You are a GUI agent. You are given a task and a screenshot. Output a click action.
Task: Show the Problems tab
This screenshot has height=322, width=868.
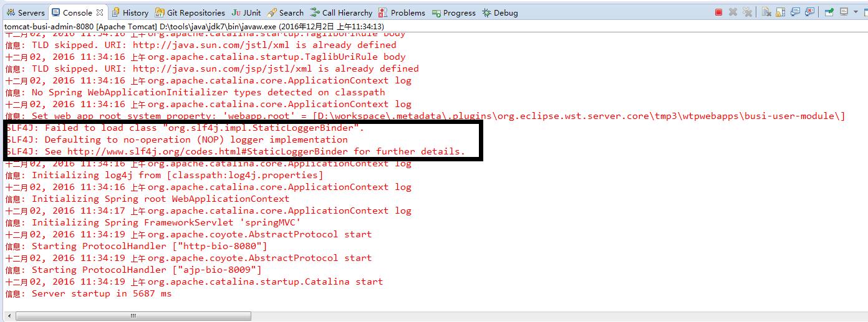[x=402, y=12]
